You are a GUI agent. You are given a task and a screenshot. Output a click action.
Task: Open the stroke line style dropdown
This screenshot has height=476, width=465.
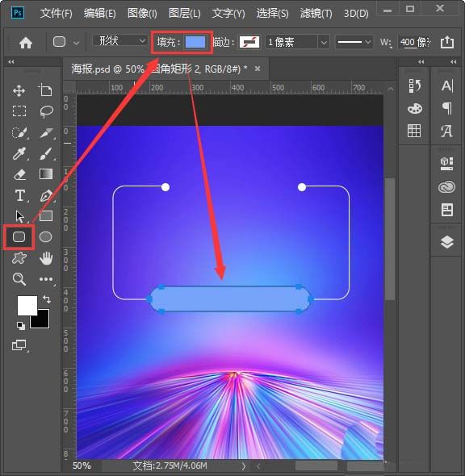click(x=354, y=42)
